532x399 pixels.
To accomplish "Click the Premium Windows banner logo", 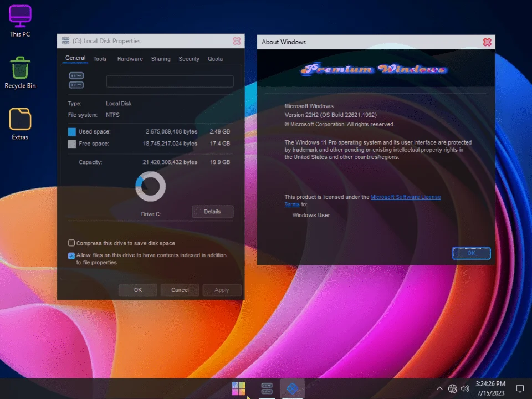I will (374, 69).
